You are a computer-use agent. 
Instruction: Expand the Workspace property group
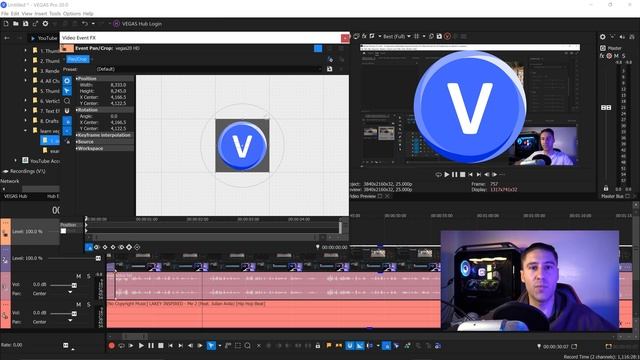(77, 148)
